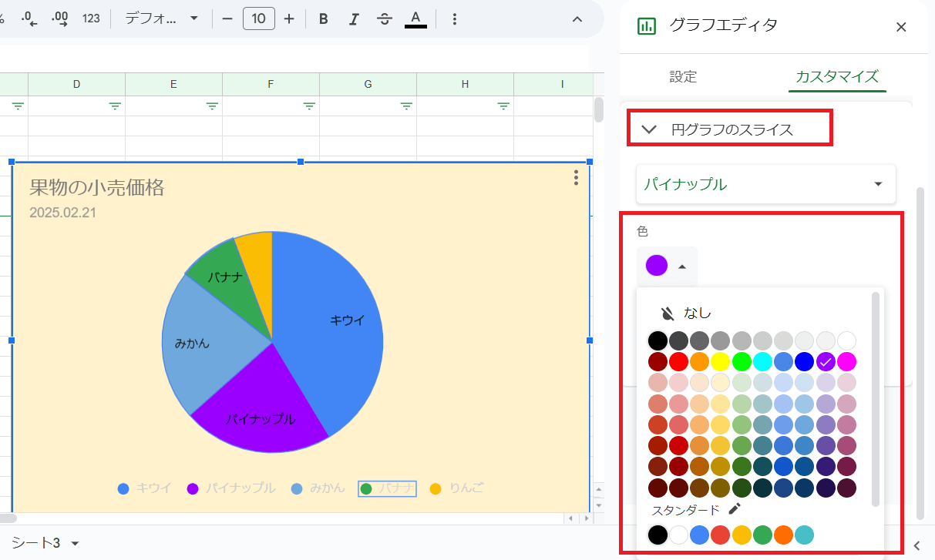
Task: Select the chart subtitle 2025.02.21
Action: point(62,212)
